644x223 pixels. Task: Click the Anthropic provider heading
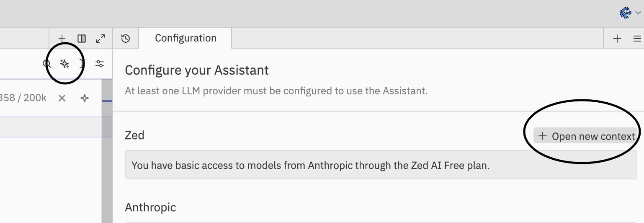150,207
